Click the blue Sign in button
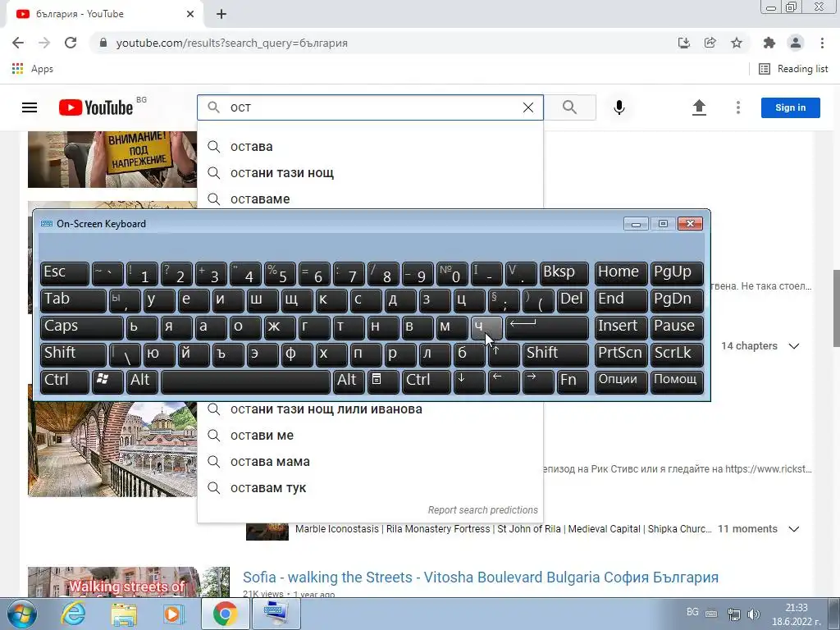Screen dimensions: 840x630 coord(790,107)
